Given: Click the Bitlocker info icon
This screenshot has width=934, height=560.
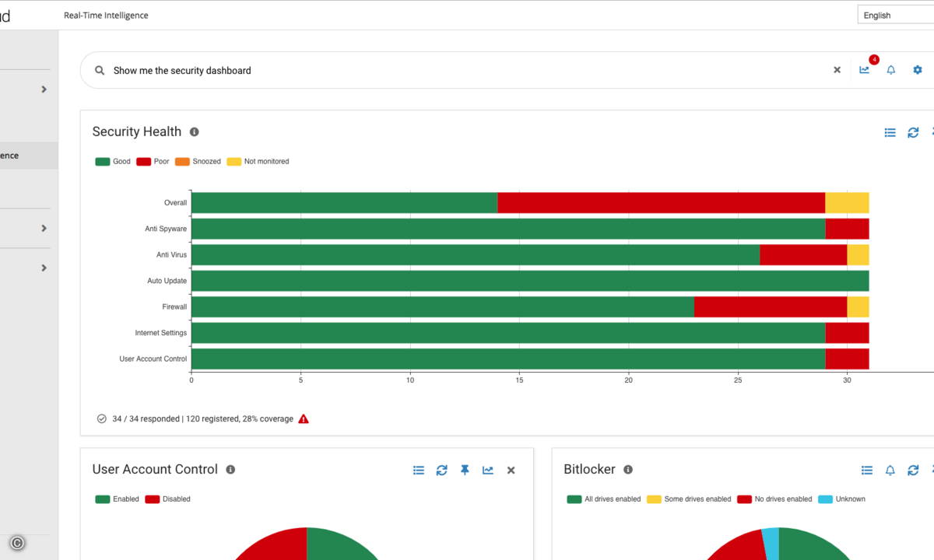Looking at the screenshot, I should pos(628,470).
